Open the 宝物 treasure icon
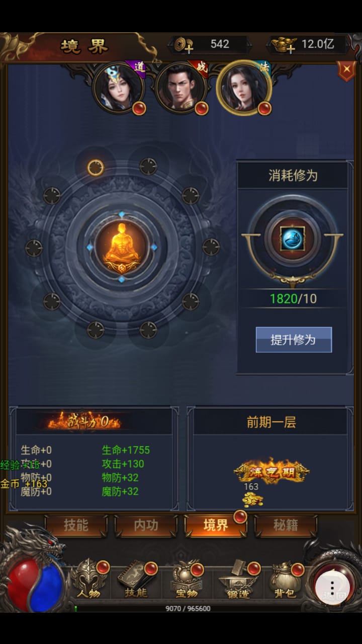Image resolution: width=362 pixels, height=644 pixels. [x=187, y=580]
